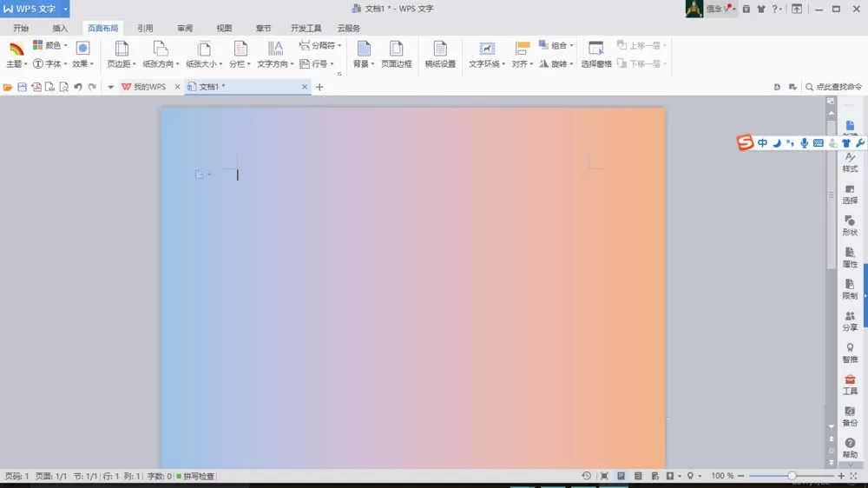Screen dimensions: 868x488
Task: Switch to the 视图 ribbon tab
Action: (224, 29)
